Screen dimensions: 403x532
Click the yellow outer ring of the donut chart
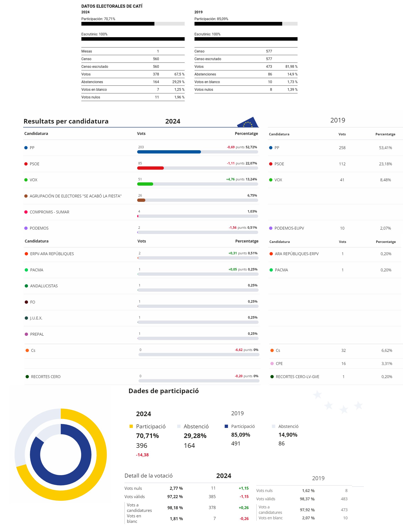click(x=101, y=455)
